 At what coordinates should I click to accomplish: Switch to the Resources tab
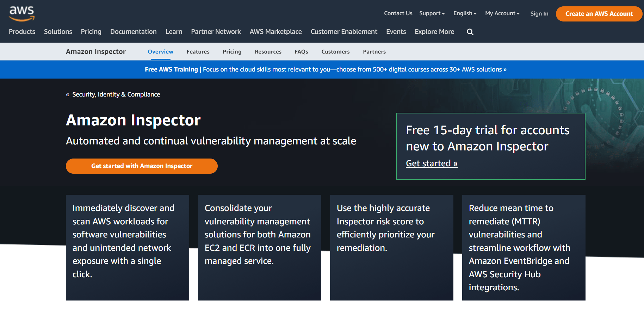[268, 52]
